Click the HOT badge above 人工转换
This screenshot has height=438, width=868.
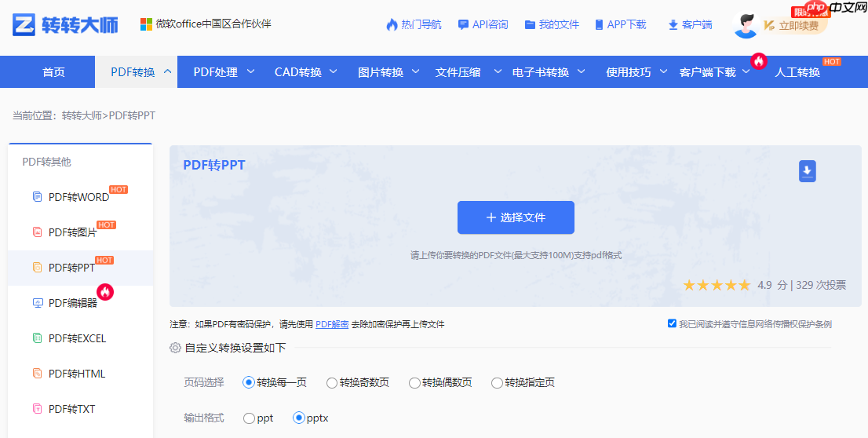pos(831,61)
